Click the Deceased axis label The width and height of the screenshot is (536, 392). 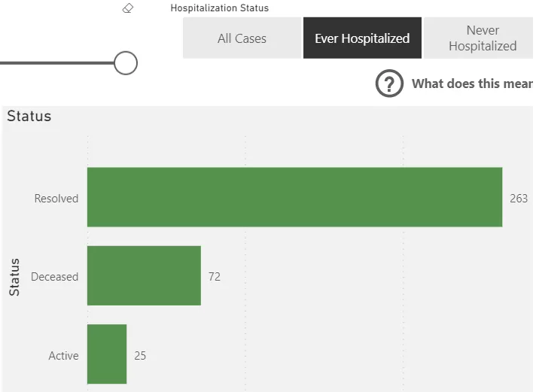(x=55, y=276)
